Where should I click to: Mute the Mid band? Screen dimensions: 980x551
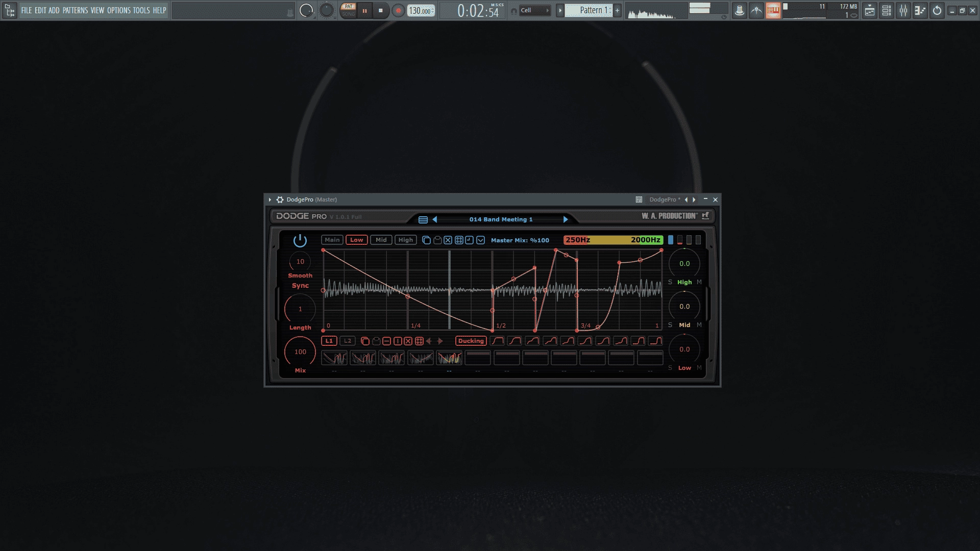pyautogui.click(x=699, y=325)
